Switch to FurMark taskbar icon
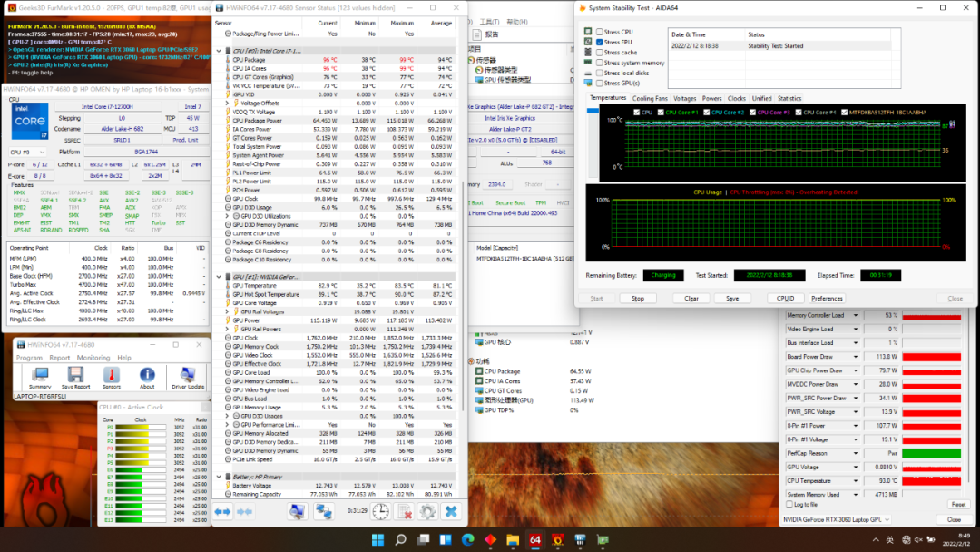This screenshot has width=980, height=552. click(557, 539)
